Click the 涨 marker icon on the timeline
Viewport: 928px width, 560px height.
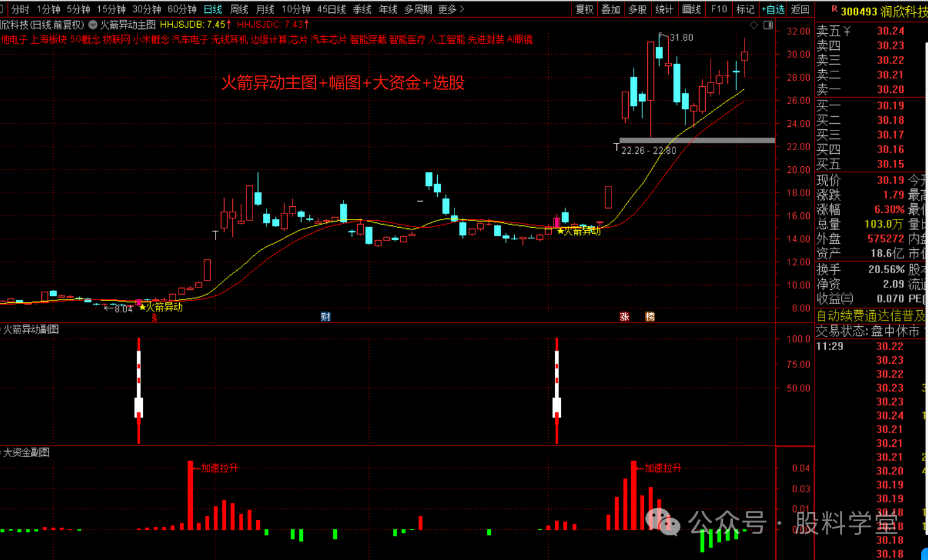pos(624,317)
